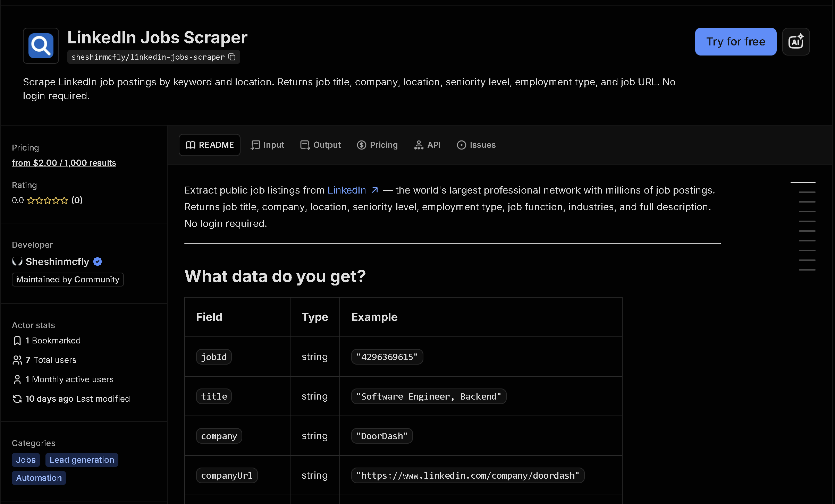
Task: Copy the actor slug with copy icon
Action: (232, 57)
